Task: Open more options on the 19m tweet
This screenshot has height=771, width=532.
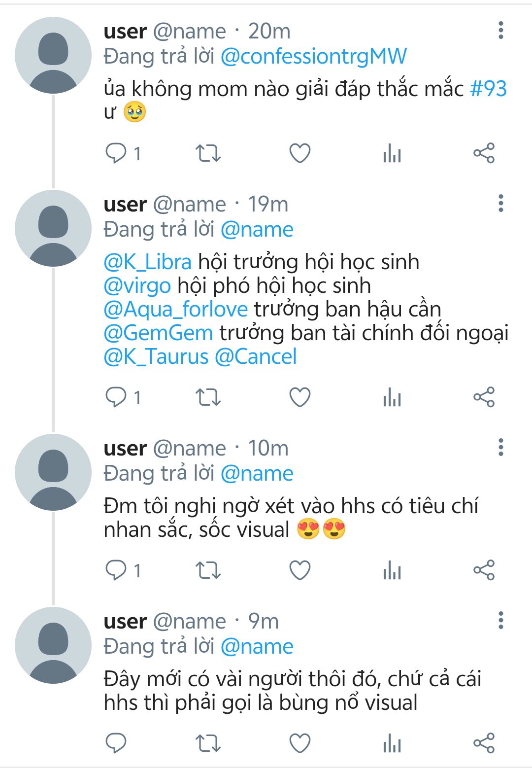Action: 501,203
